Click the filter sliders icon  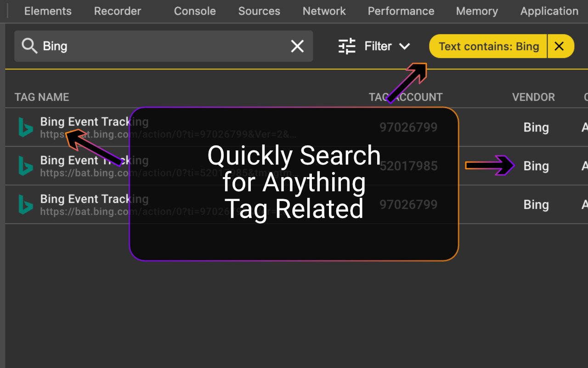click(x=347, y=46)
